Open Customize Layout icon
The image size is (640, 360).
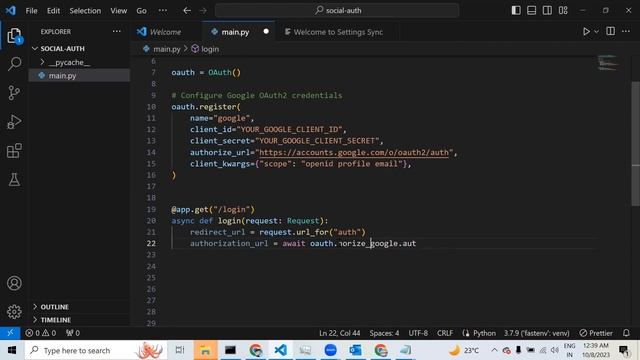[x=563, y=10]
